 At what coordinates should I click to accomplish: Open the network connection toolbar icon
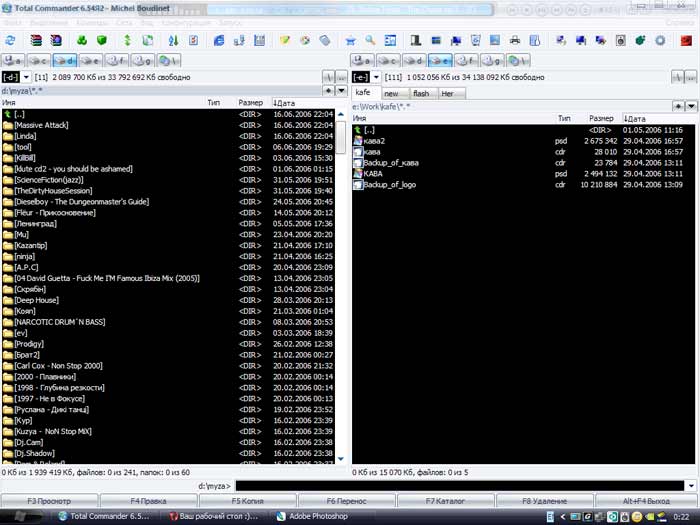[239, 41]
